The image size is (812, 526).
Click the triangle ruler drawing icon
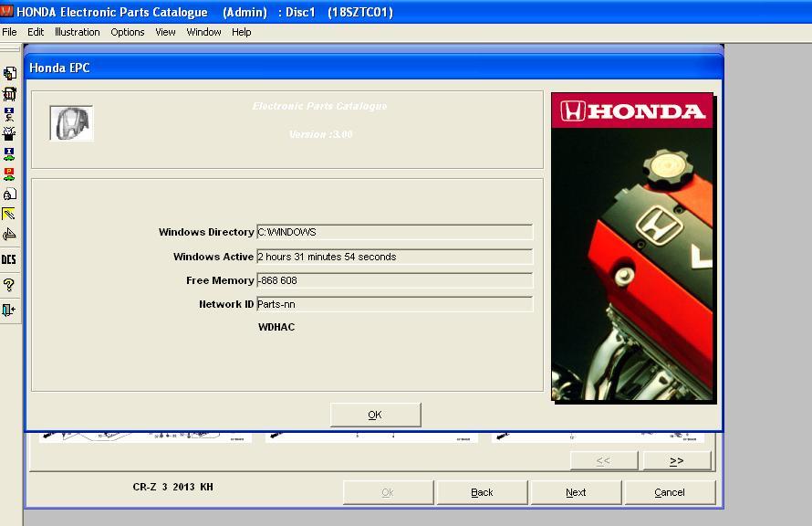[9, 235]
